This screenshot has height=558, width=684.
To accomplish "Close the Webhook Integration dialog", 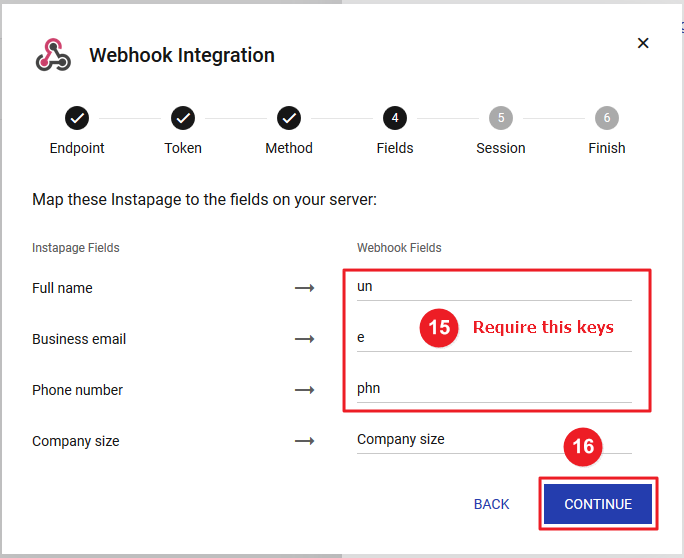I will pyautogui.click(x=643, y=43).
